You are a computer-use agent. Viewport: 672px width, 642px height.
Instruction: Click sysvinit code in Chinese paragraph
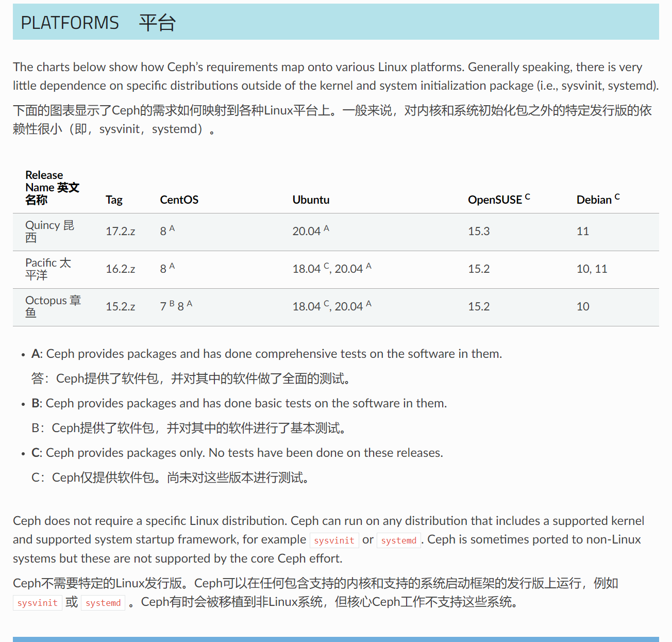[38, 603]
